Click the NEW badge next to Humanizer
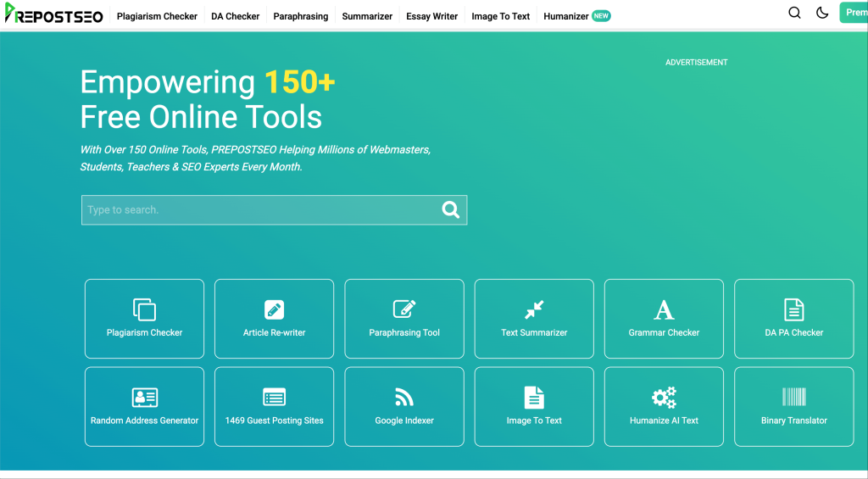Image resolution: width=868 pixels, height=479 pixels. [601, 16]
